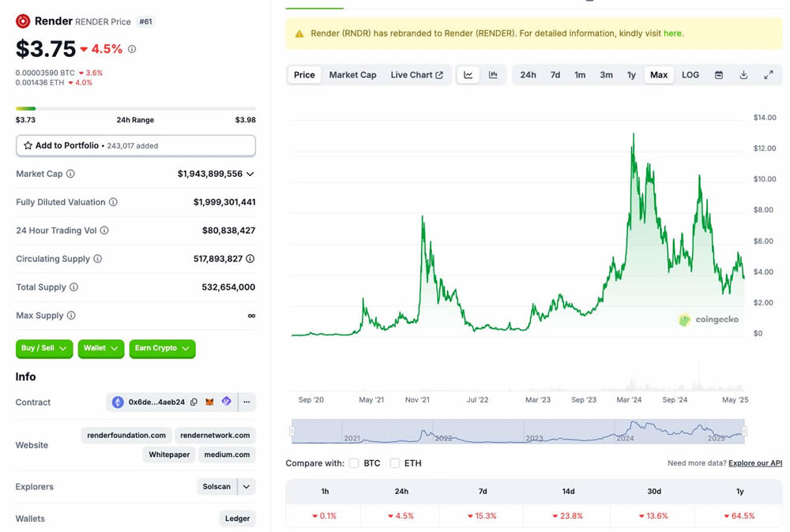The width and height of the screenshot is (790, 532).
Task: Open renderfoundation.com website link
Action: click(x=126, y=436)
